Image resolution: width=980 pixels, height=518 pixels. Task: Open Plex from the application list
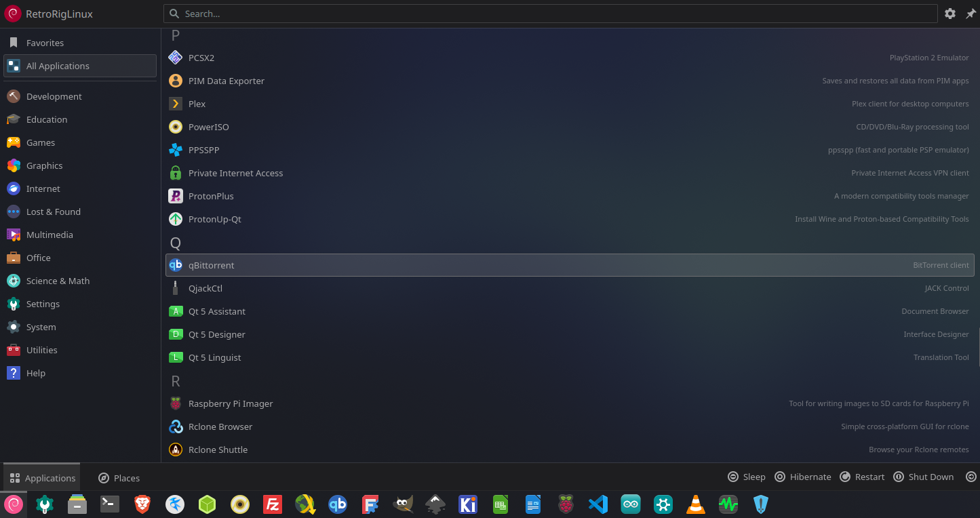click(197, 104)
